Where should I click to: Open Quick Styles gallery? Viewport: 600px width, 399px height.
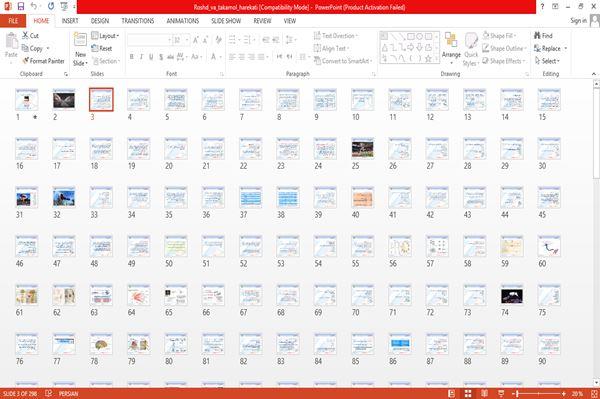471,49
